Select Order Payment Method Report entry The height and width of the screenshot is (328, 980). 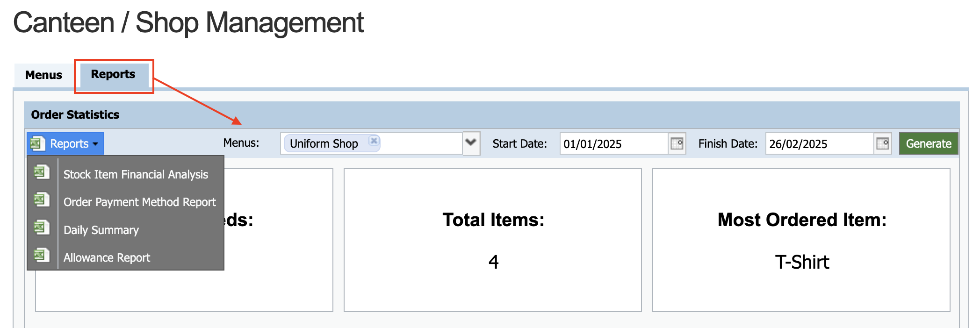139,202
